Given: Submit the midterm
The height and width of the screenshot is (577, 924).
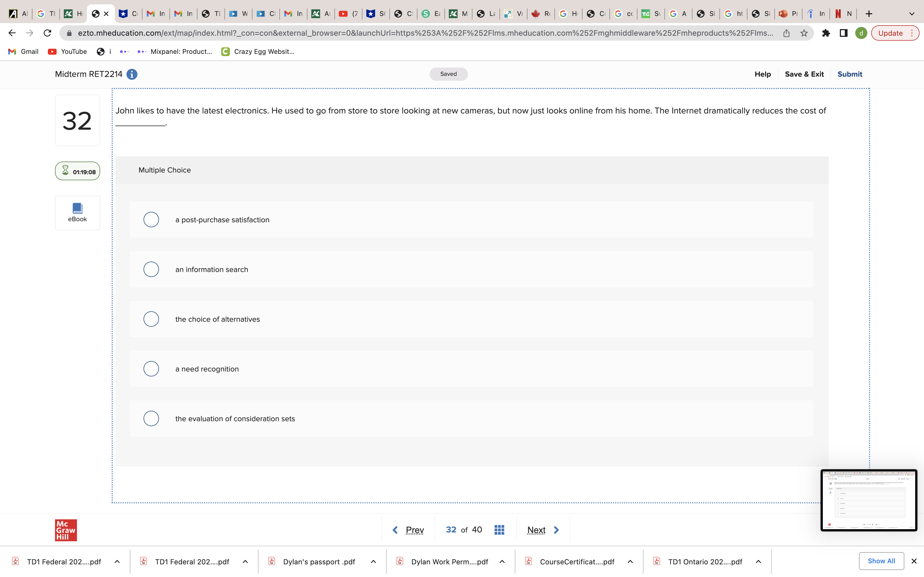Looking at the screenshot, I should pyautogui.click(x=849, y=74).
